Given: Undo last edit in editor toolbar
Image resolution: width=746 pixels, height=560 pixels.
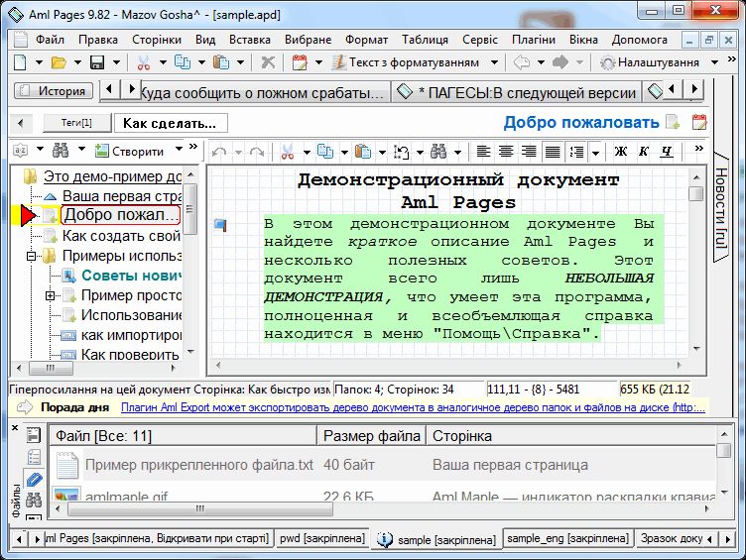Looking at the screenshot, I should click(219, 152).
